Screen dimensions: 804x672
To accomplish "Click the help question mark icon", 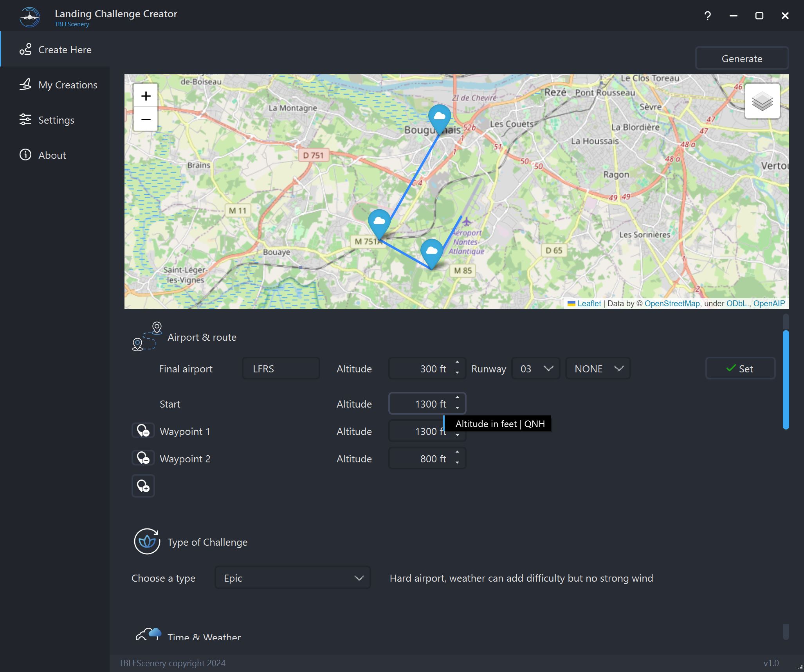I will [x=707, y=16].
